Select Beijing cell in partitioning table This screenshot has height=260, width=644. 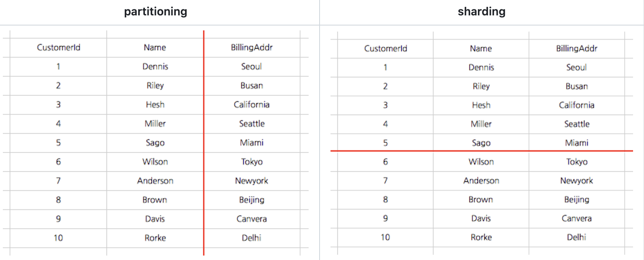252,200
